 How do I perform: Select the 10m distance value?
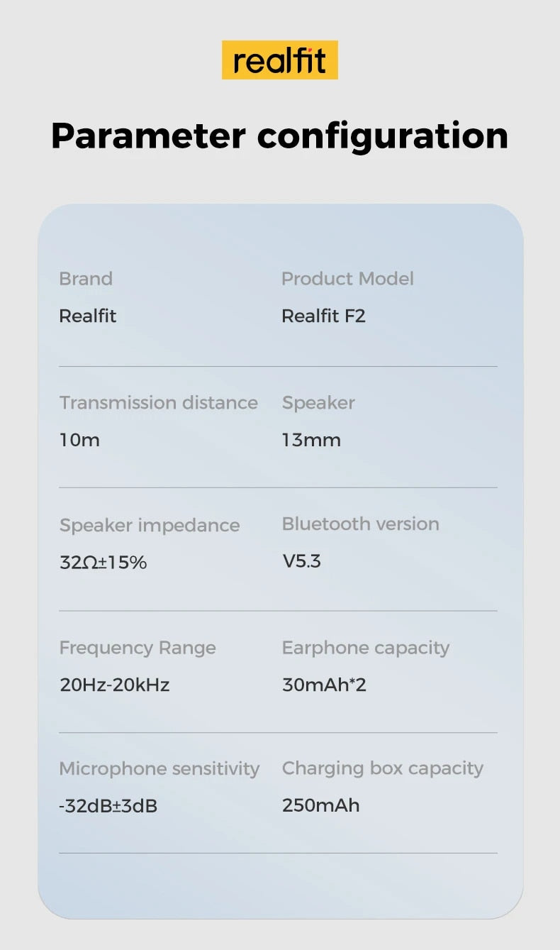coord(79,440)
